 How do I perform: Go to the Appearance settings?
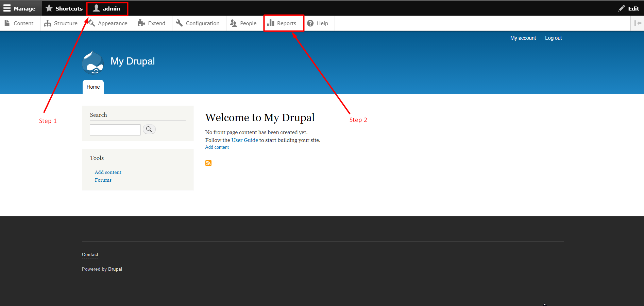(108, 23)
